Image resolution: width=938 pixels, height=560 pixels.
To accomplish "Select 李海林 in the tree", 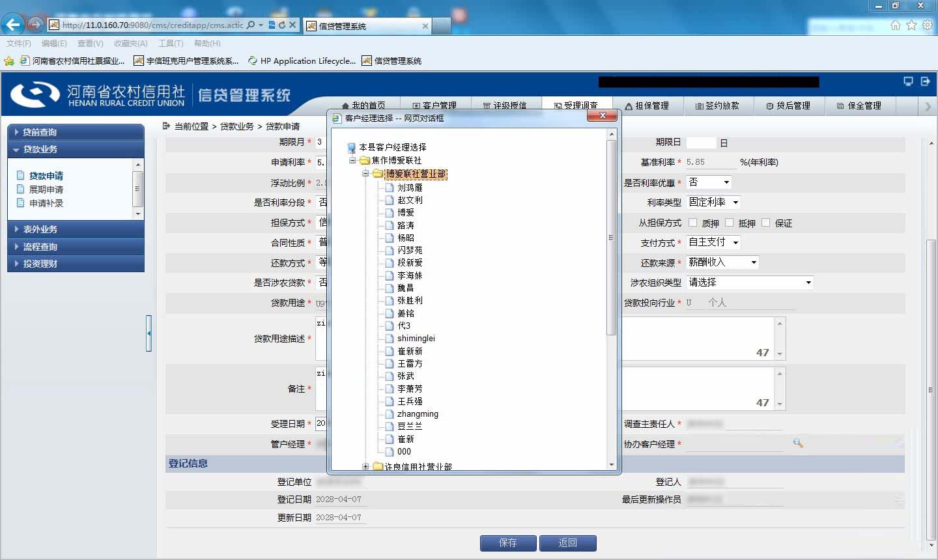I will tap(410, 275).
